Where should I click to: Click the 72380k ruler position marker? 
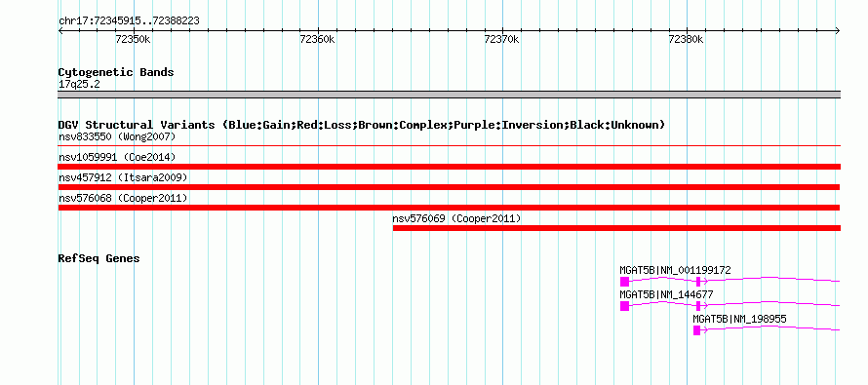pos(687,39)
